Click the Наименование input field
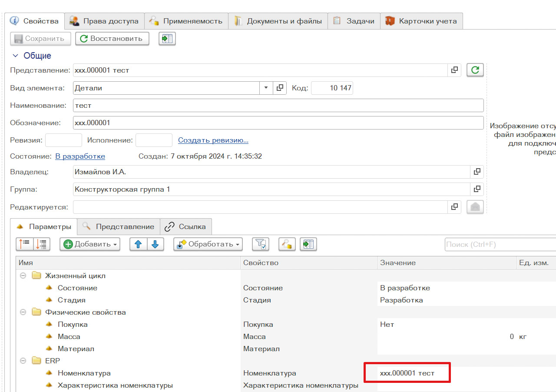The image size is (556, 392). pos(278,105)
